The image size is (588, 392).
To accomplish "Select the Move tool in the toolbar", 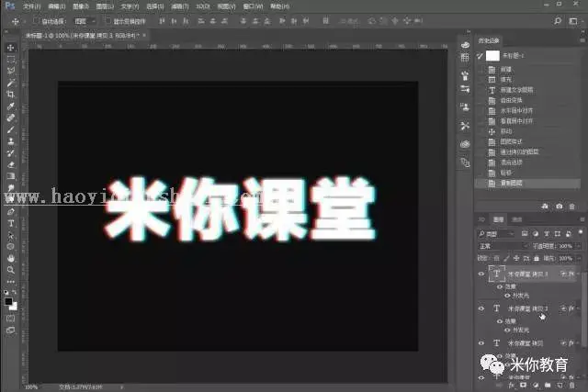I will click(x=10, y=48).
